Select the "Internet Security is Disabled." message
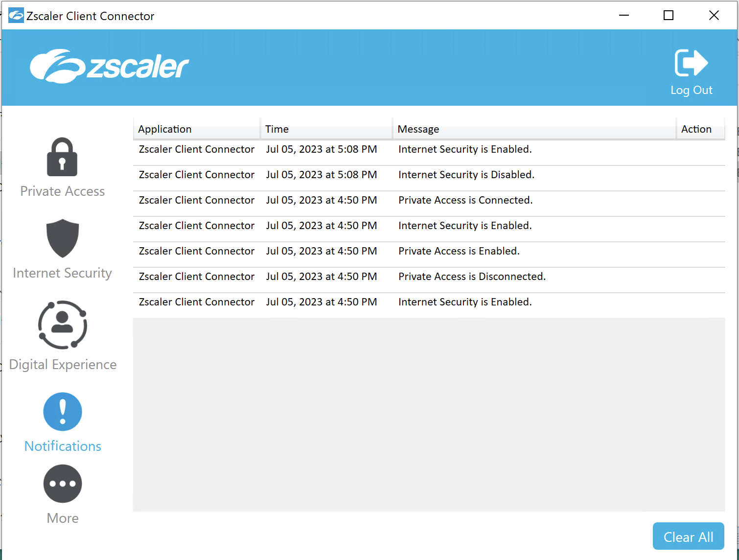Image resolution: width=739 pixels, height=560 pixels. pyautogui.click(x=466, y=175)
